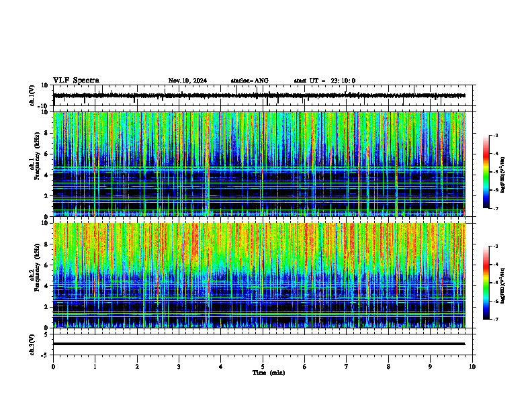Click the date text "Nov.10, 2024"
The height and width of the screenshot is (411, 532).
click(x=187, y=81)
